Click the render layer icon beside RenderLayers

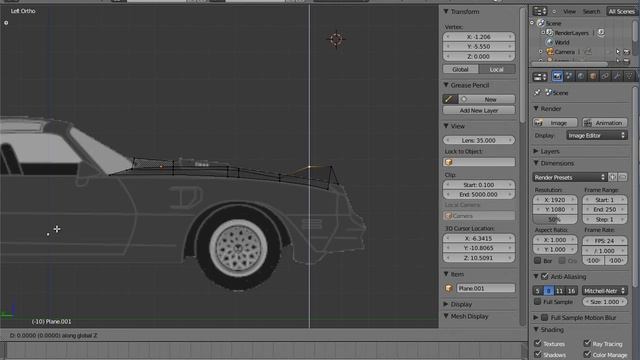pyautogui.click(x=601, y=33)
